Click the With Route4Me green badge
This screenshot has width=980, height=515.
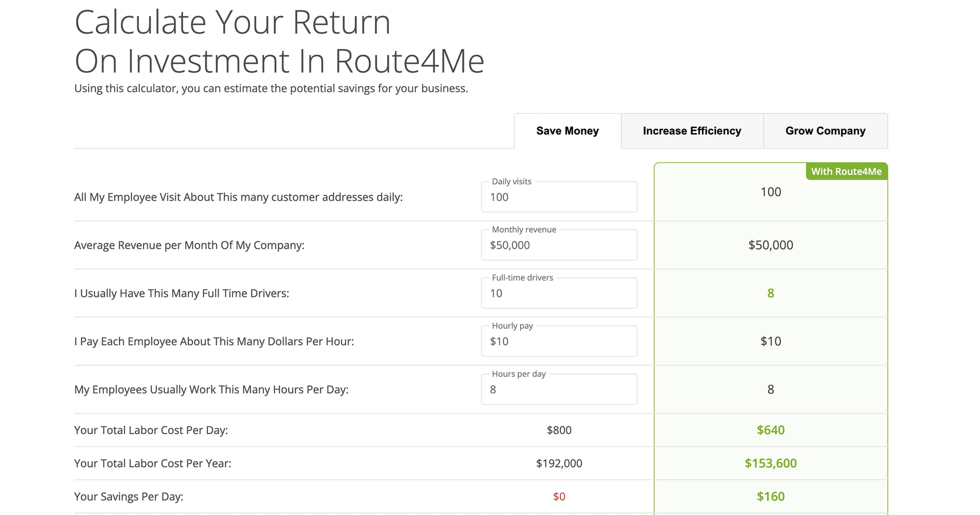pos(846,172)
